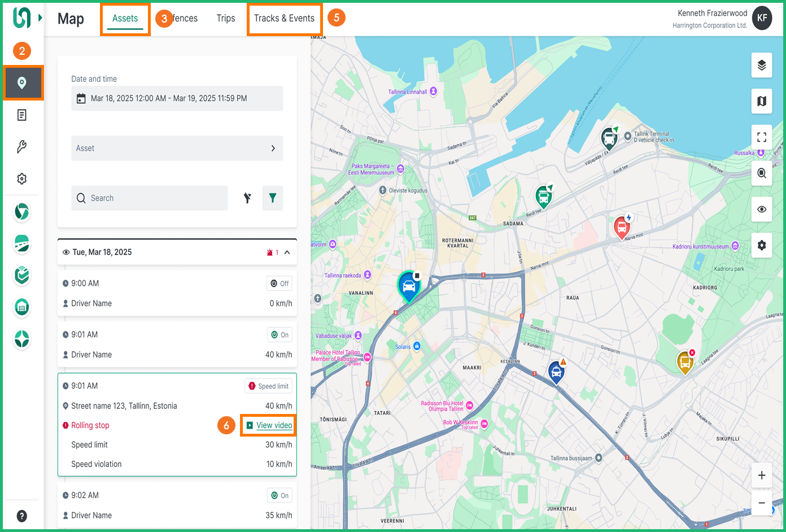Open map settings gear on right

click(761, 246)
